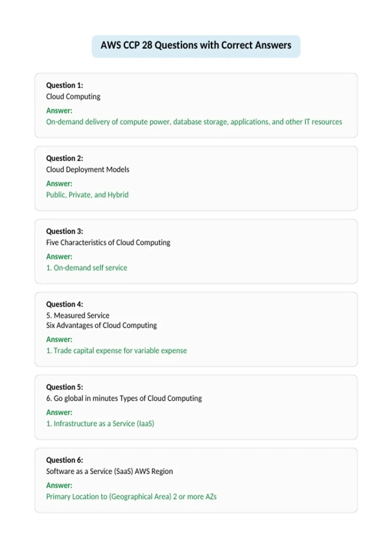This screenshot has width=392, height=556.
Task: Click the Primary Location Geographical Area answer
Action: (131, 496)
